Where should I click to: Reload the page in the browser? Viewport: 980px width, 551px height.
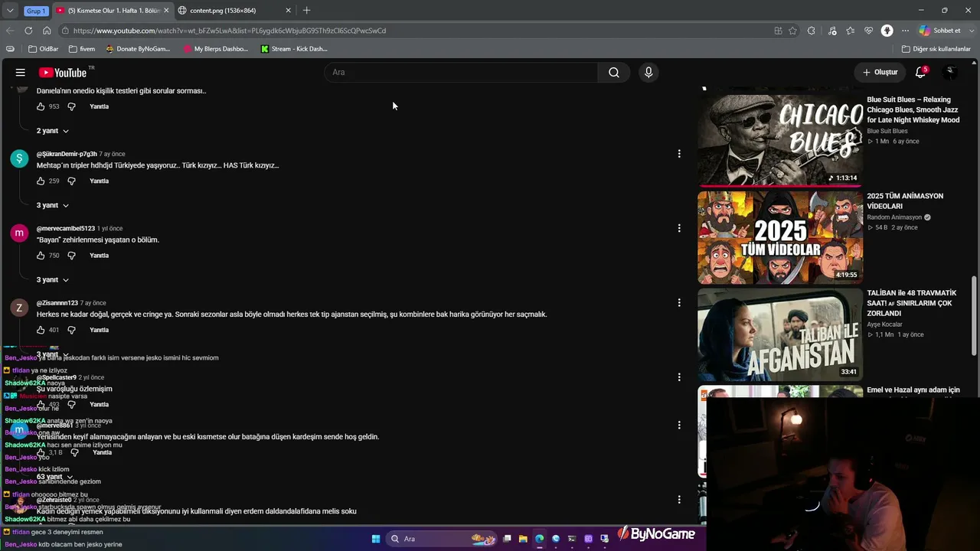click(x=28, y=31)
